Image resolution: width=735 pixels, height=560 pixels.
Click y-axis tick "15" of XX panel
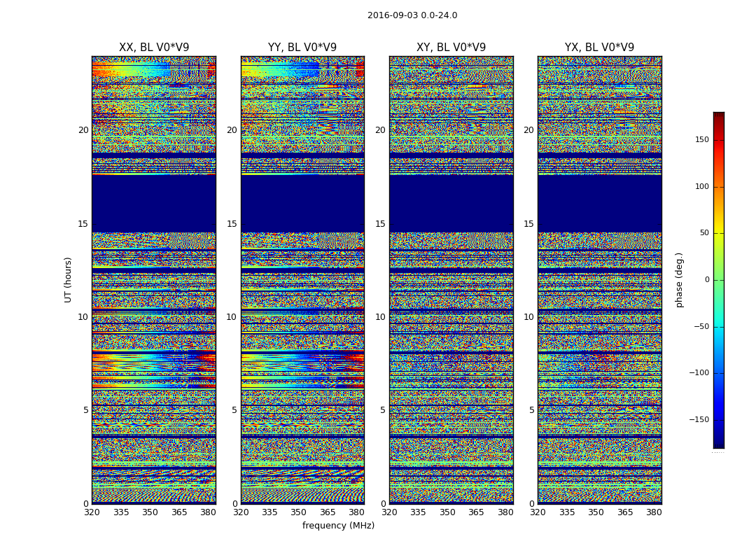pyautogui.click(x=83, y=224)
